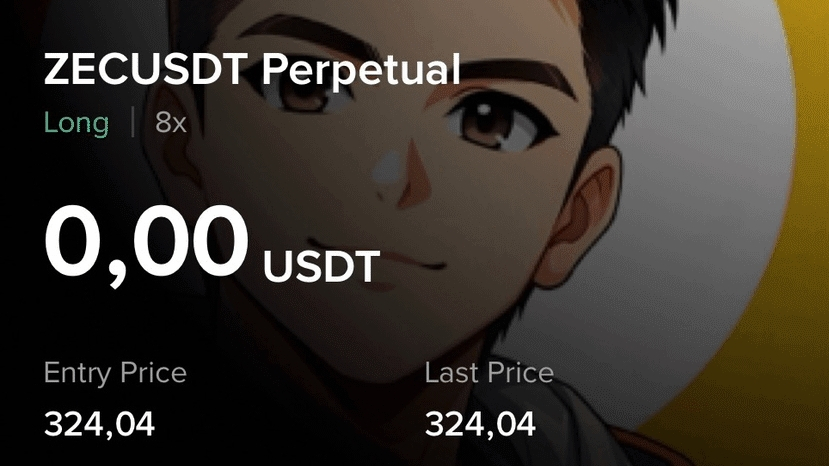Tap the 8x leverage indicator
Image resolution: width=829 pixels, height=466 pixels.
(171, 123)
